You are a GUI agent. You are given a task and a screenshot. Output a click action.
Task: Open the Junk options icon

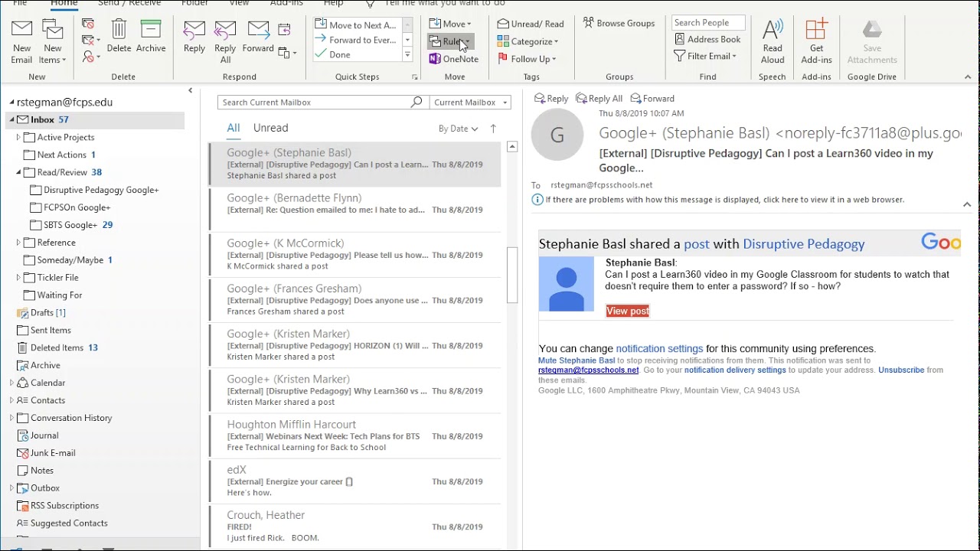(x=91, y=57)
